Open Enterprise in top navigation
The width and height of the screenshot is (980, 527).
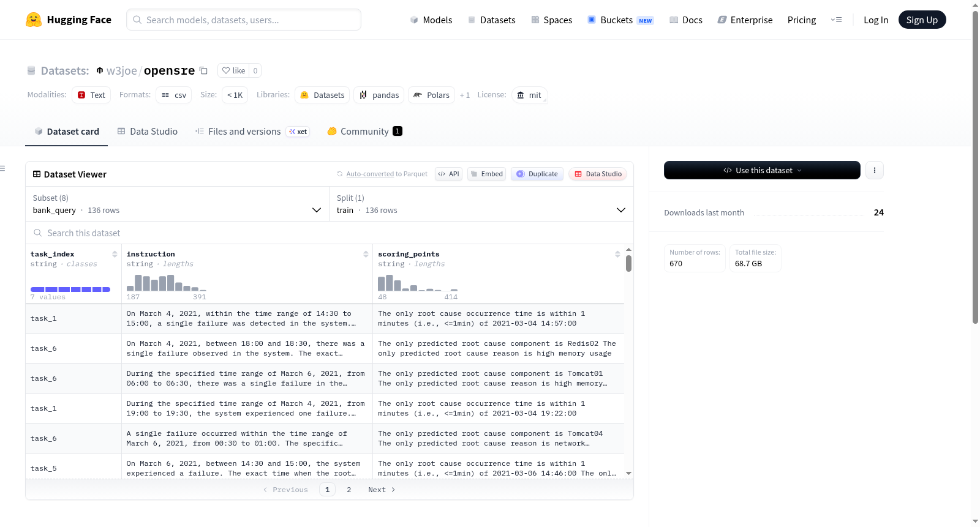pyautogui.click(x=745, y=20)
